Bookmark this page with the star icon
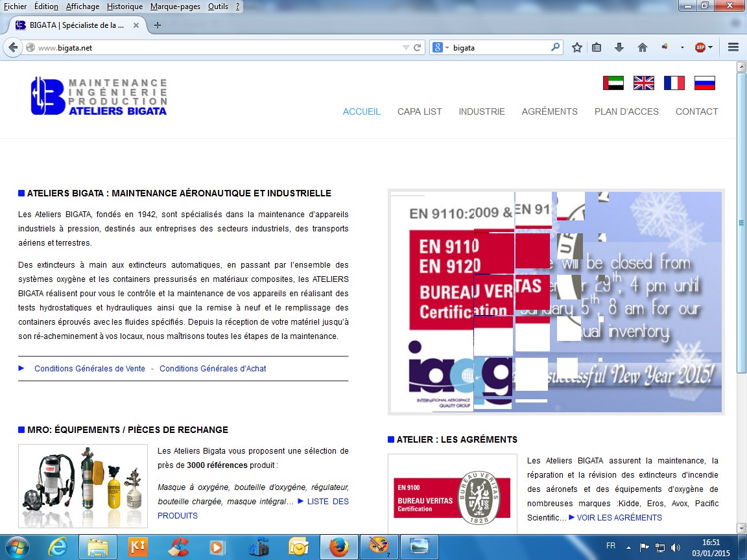Screen dimensions: 747x560 [x=577, y=47]
